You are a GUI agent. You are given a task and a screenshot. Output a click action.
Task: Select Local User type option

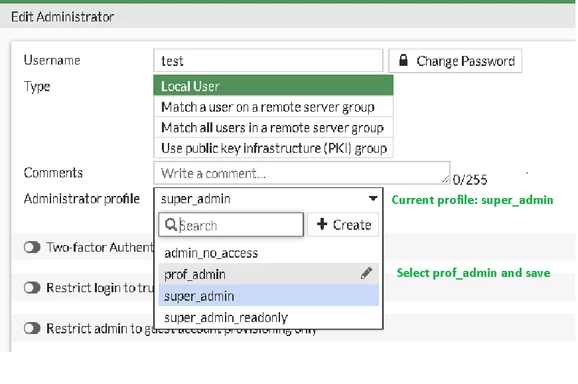coord(273,86)
